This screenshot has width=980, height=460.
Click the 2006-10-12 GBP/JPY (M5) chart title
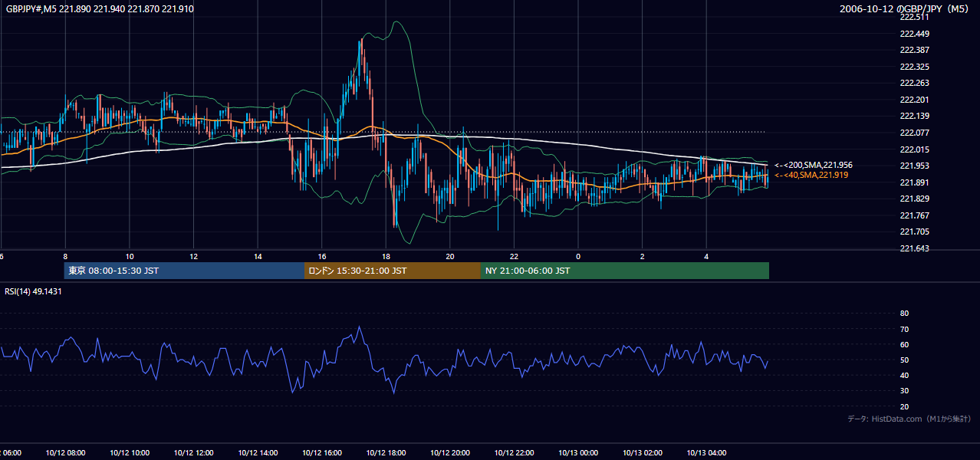pyautogui.click(x=905, y=9)
